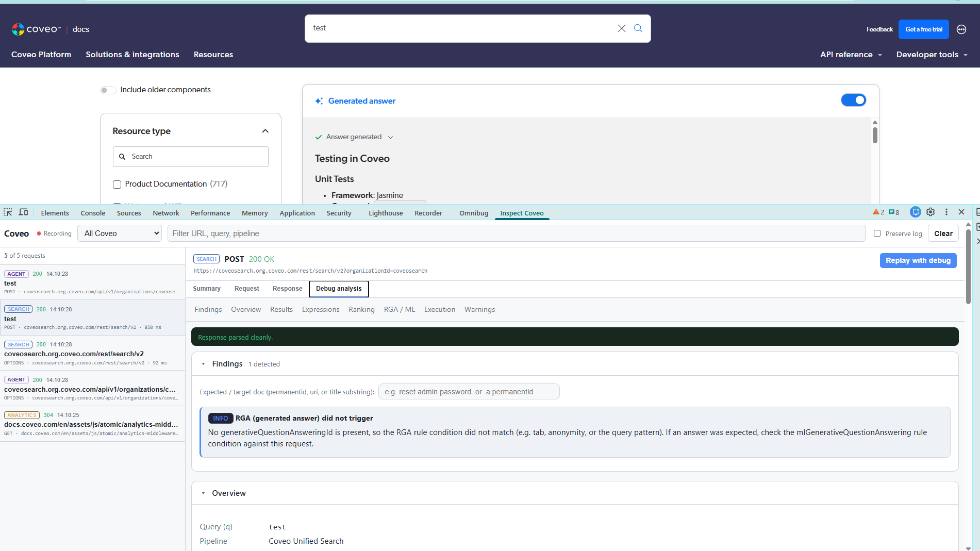
Task: Click the request URL coveosearch.org.coveo.com text
Action: (x=310, y=271)
